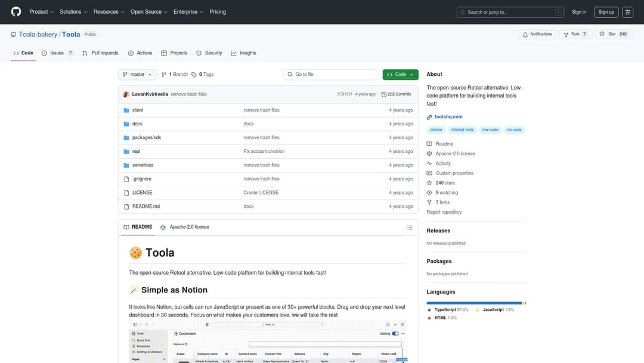Screen dimensions: 644x363
Task: Open the docs folder
Action: (x=137, y=124)
